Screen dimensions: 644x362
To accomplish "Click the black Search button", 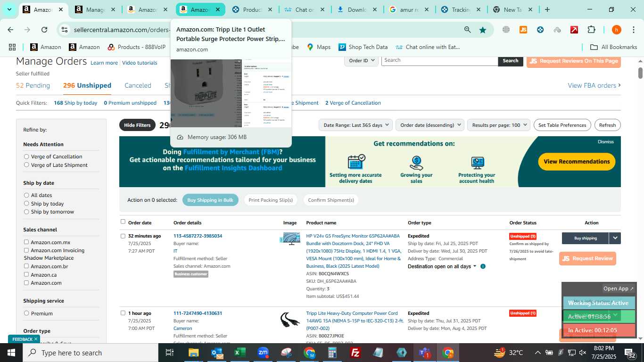I will [x=510, y=60].
